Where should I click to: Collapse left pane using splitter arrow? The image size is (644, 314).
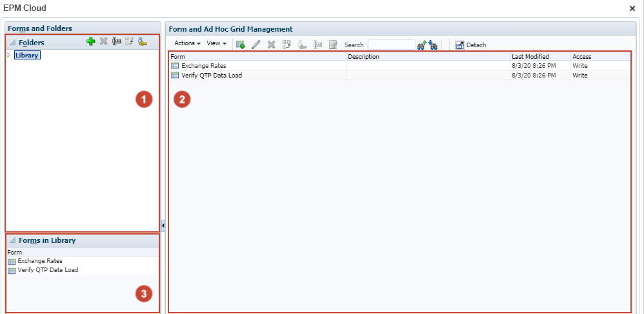pos(163,225)
